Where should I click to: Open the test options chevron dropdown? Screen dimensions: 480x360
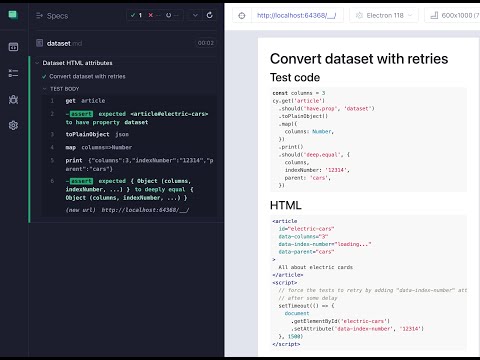point(195,15)
